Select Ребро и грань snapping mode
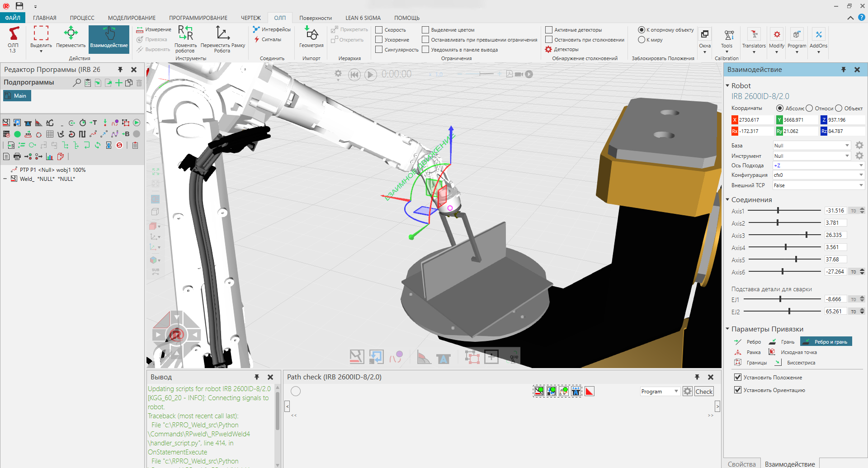 pos(826,341)
